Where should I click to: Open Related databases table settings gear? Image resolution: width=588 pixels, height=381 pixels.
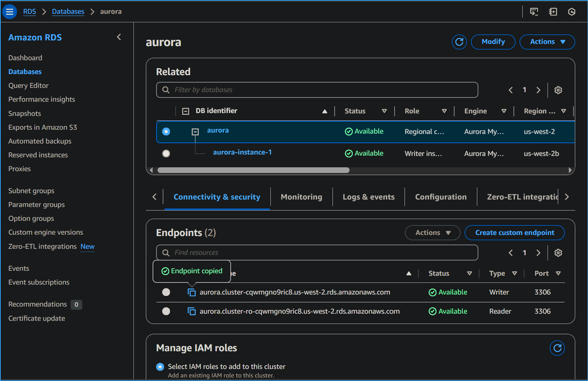(x=558, y=90)
